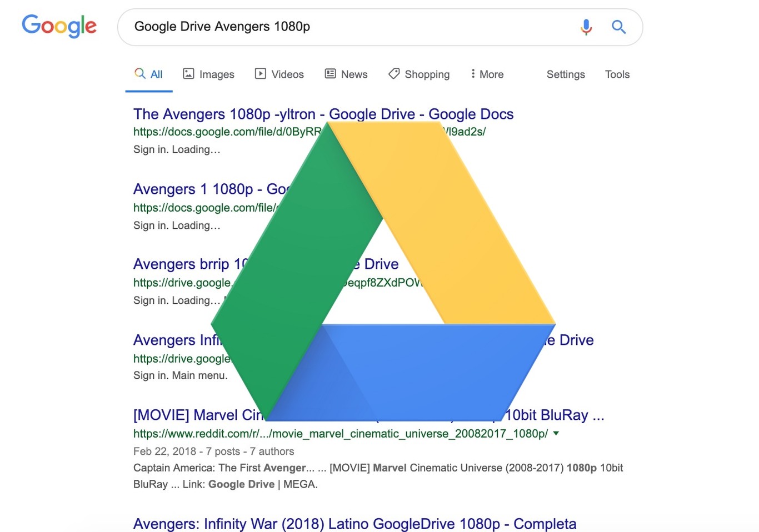Expand the green arrow beside reddit URL
Image resolution: width=759 pixels, height=532 pixels.
click(556, 433)
